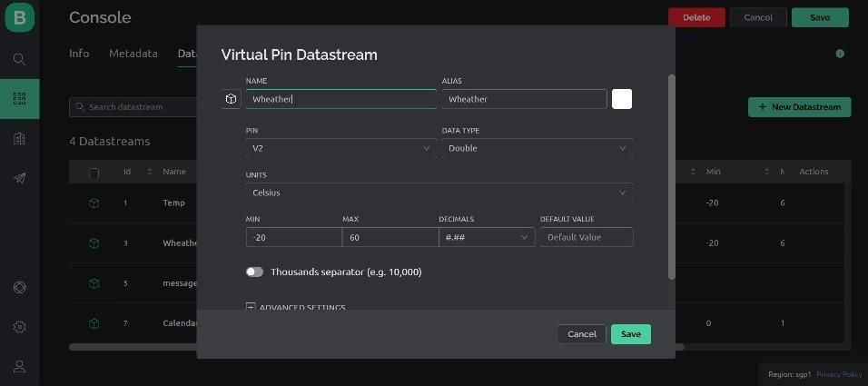This screenshot has height=386, width=868.
Task: Click the cube icon in the Wheather row
Action: coord(94,243)
